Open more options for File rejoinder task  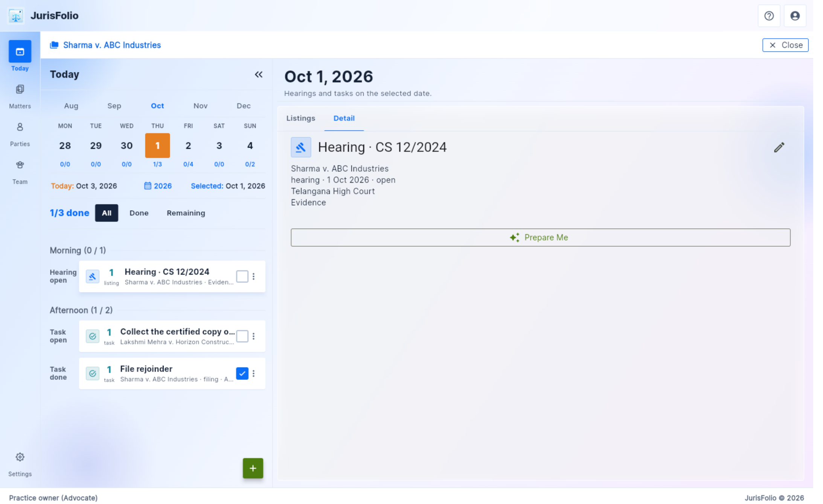click(254, 373)
